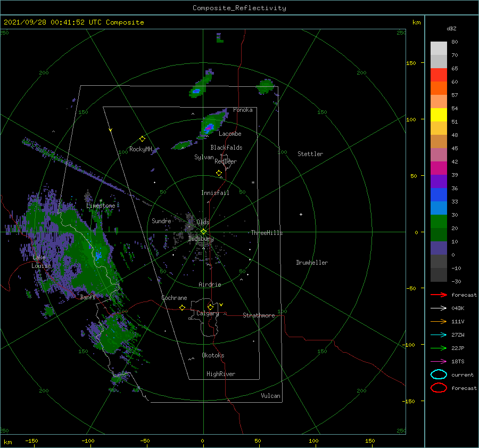Click the yellow diamond marker under Cochrane

[x=183, y=308]
